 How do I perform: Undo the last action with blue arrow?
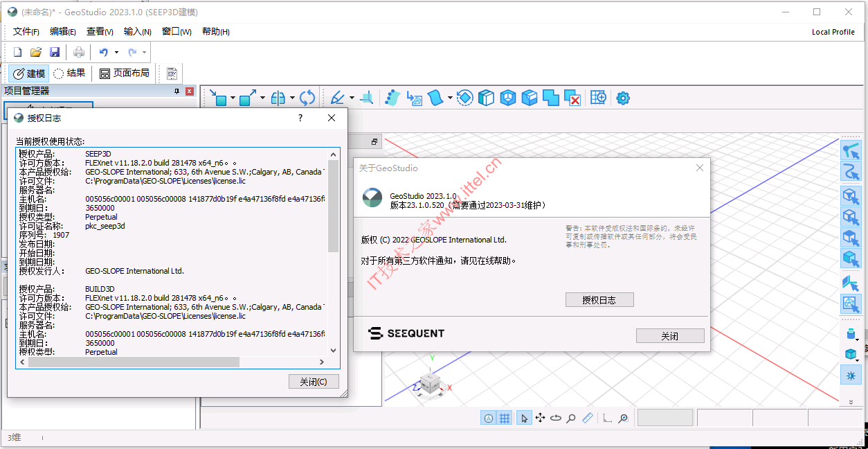point(104,52)
